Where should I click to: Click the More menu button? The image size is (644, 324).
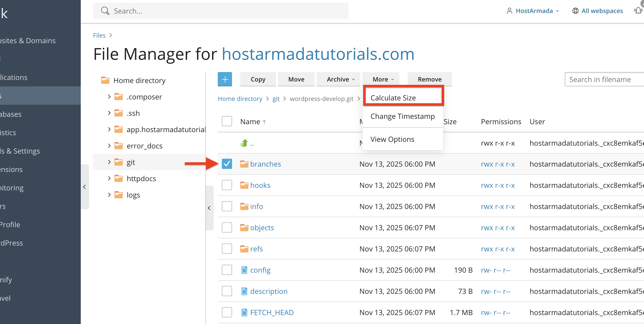pos(381,79)
